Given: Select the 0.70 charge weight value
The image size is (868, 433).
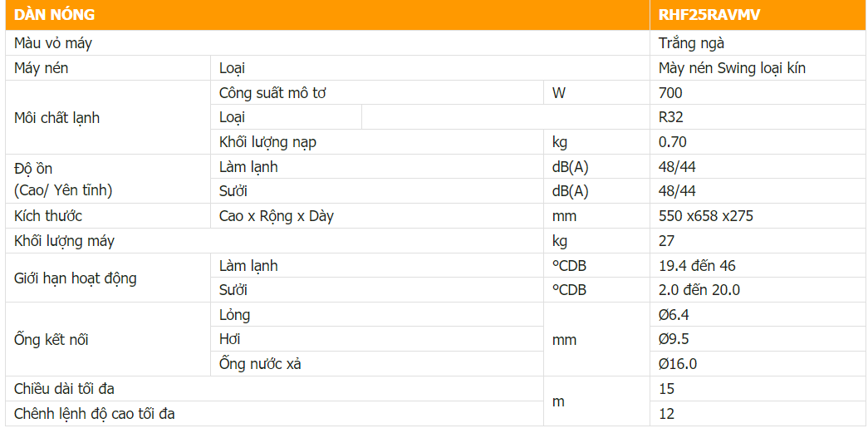Looking at the screenshot, I should (673, 142).
